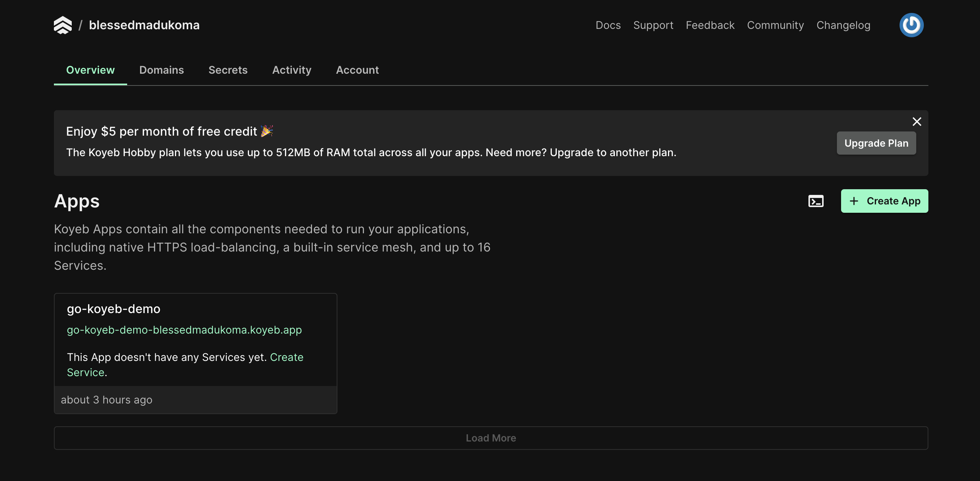
Task: Open the Community link
Action: click(775, 25)
